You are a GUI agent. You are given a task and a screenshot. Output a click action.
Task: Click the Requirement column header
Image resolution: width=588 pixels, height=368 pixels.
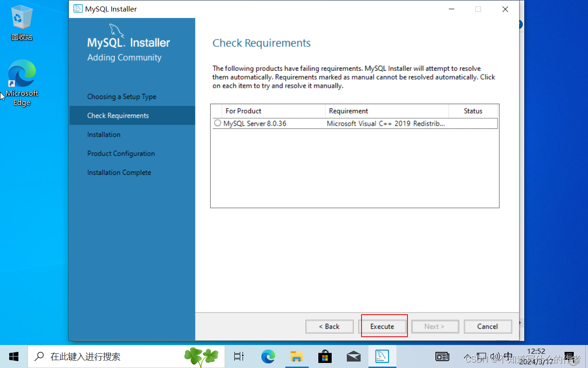[387, 111]
